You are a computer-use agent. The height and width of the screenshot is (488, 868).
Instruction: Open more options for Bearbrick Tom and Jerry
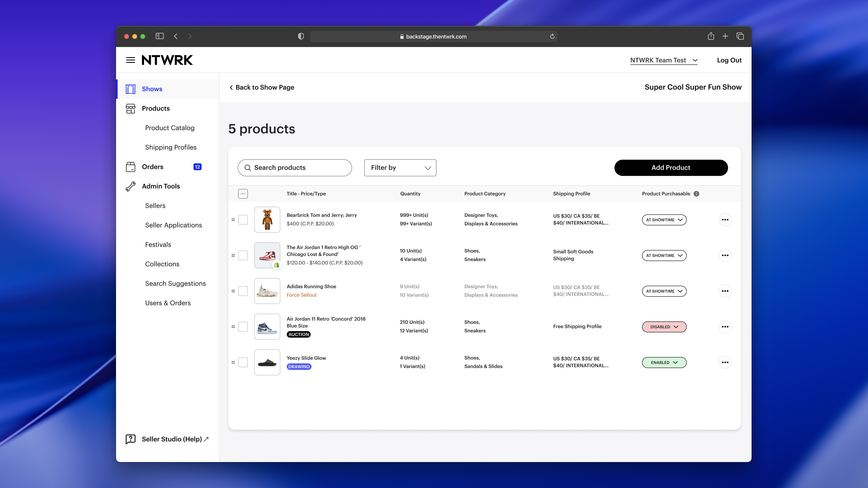pos(725,220)
